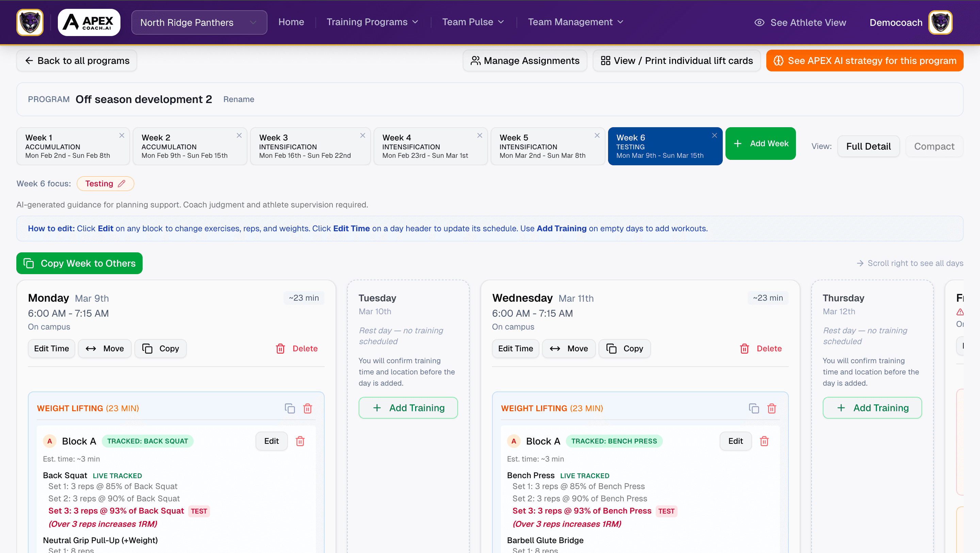Click the grid icon for individual lift cards
980x553 pixels.
click(605, 60)
